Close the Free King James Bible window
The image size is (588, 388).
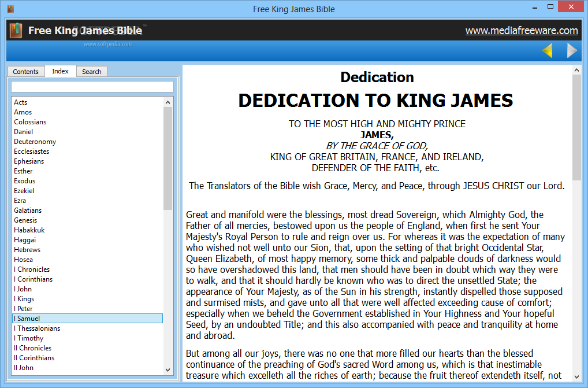coord(571,7)
